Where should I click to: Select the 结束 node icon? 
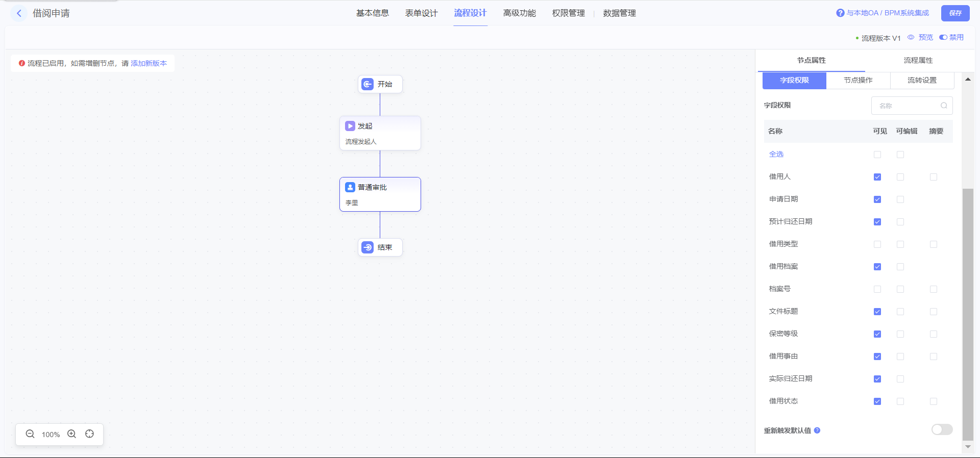click(x=367, y=247)
